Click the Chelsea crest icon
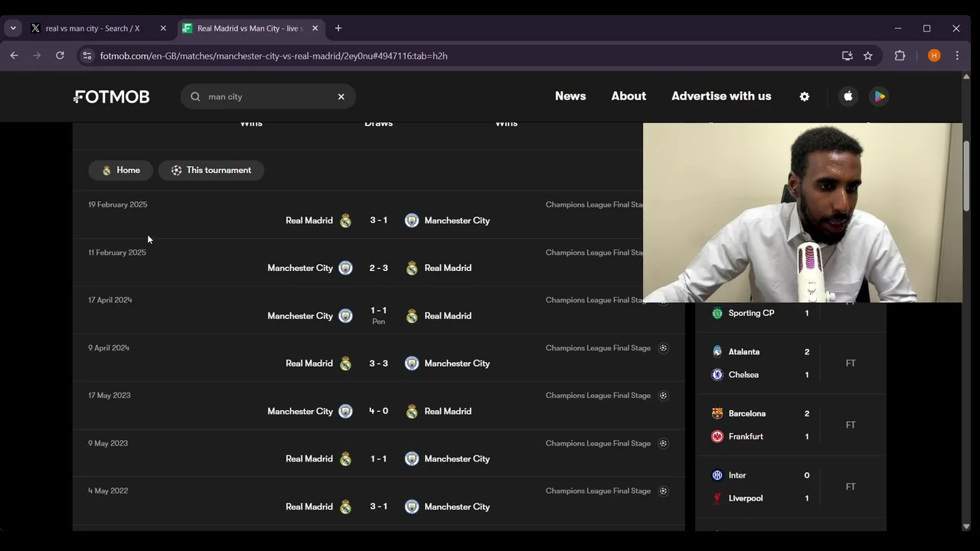This screenshot has height=551, width=980. point(717,375)
